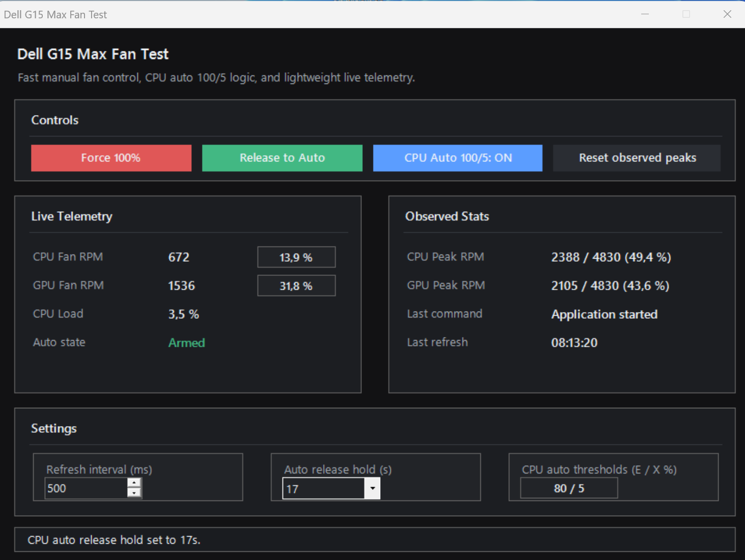
Task: Click the Refresh interval field showing 500
Action: pos(86,488)
